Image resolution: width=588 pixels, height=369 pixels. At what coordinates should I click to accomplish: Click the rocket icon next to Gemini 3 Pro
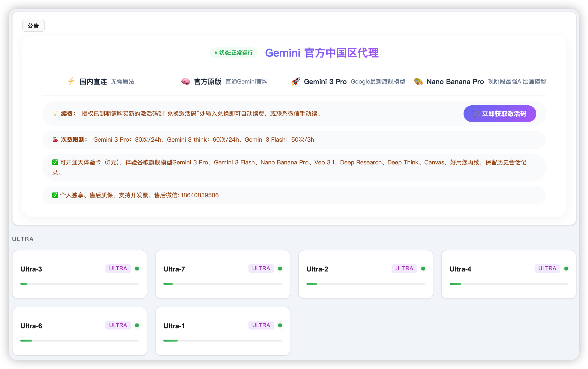(296, 81)
